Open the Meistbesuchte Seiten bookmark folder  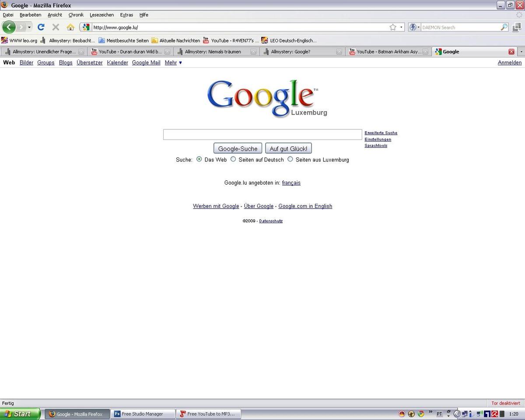tap(123, 40)
